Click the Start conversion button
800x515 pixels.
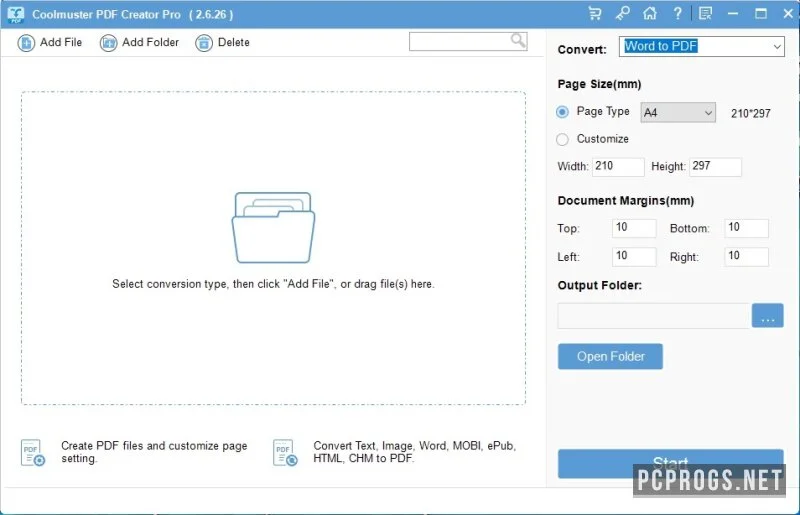pos(670,463)
